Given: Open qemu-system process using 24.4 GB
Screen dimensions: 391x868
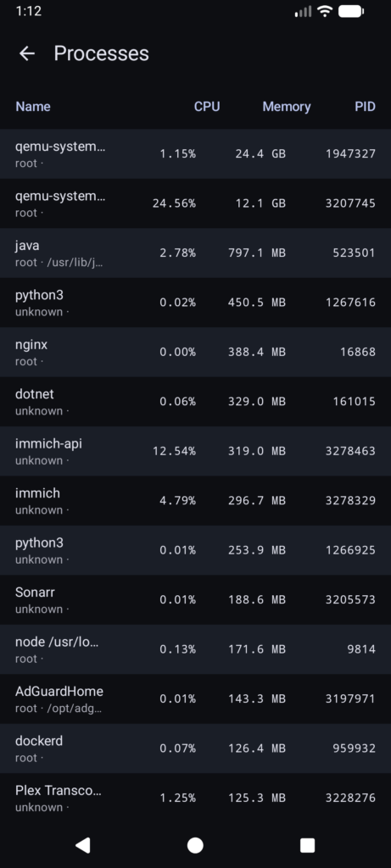Looking at the screenshot, I should pyautogui.click(x=195, y=154).
